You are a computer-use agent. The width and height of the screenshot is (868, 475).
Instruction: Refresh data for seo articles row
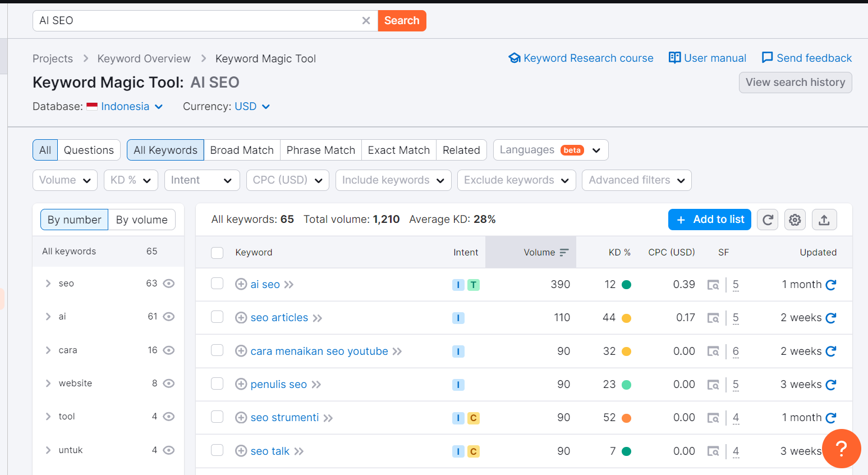tap(831, 318)
